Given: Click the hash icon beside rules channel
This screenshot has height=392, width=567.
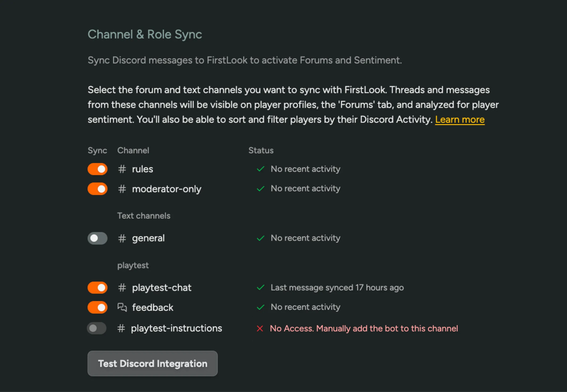Looking at the screenshot, I should tap(122, 169).
